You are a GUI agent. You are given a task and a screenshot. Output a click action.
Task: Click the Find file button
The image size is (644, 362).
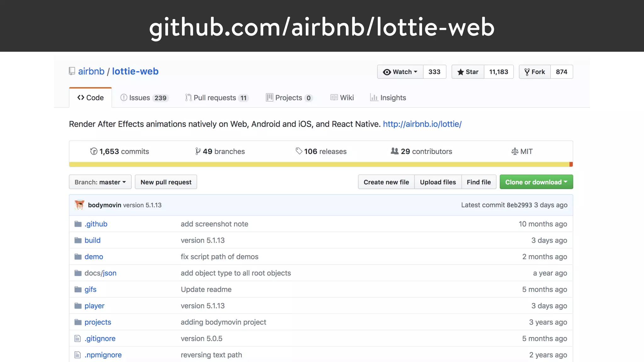pos(479,182)
